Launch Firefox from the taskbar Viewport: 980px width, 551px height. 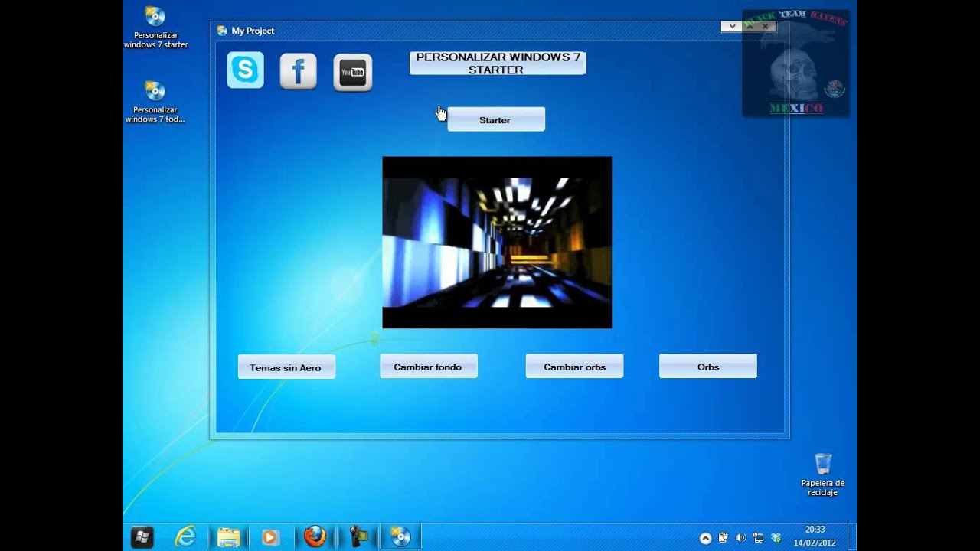315,536
